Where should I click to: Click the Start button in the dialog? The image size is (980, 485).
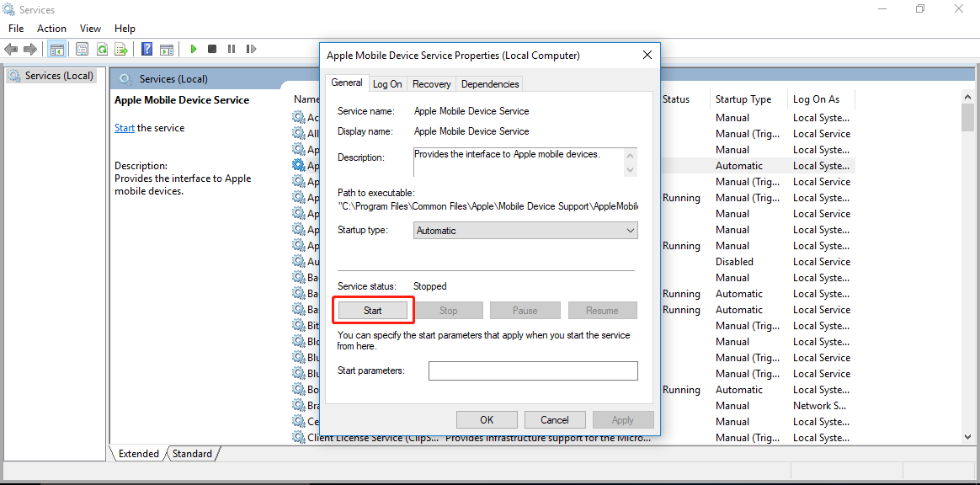tap(372, 310)
